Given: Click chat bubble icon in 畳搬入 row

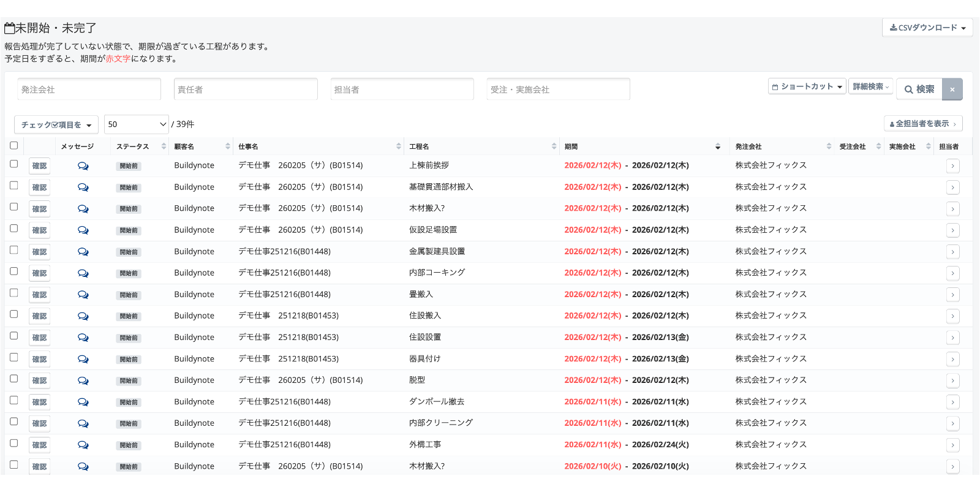Looking at the screenshot, I should [x=83, y=295].
